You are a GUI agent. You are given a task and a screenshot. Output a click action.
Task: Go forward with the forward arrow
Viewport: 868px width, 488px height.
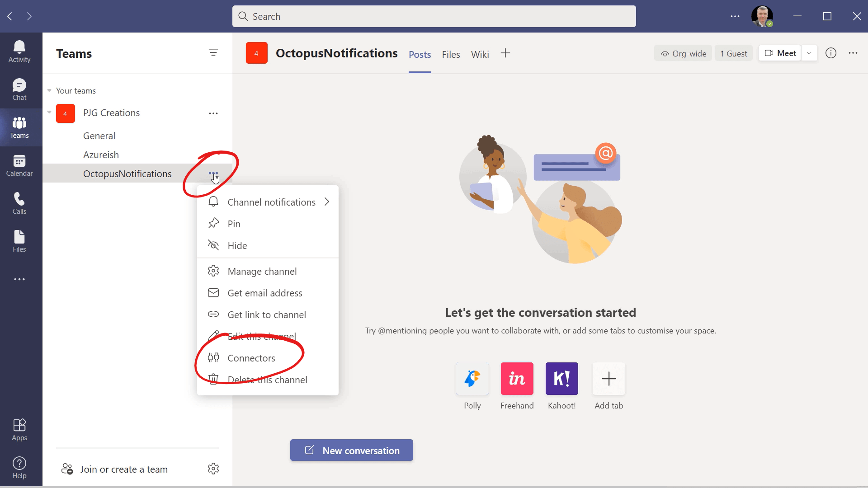pos(29,16)
